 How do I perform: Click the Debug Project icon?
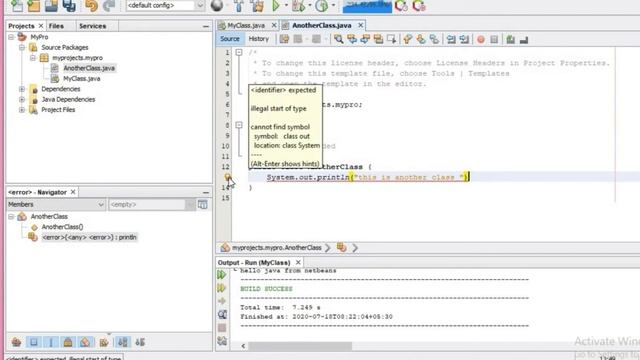[x=298, y=5]
